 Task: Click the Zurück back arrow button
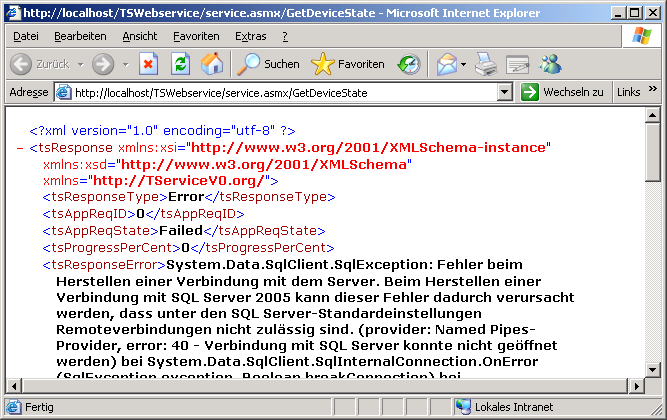click(x=22, y=64)
